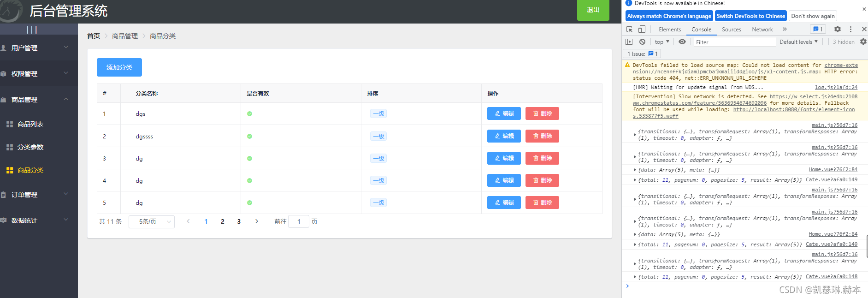868x298 pixels.
Task: Focus the console Filter field
Action: point(735,42)
